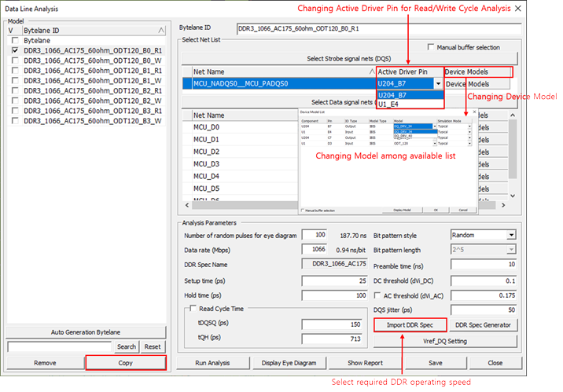Check the DDR3_1066_AC175_60ohm_ODT120_B0_W bytelane checkbox
This screenshot has height=392, width=563.
point(13,60)
